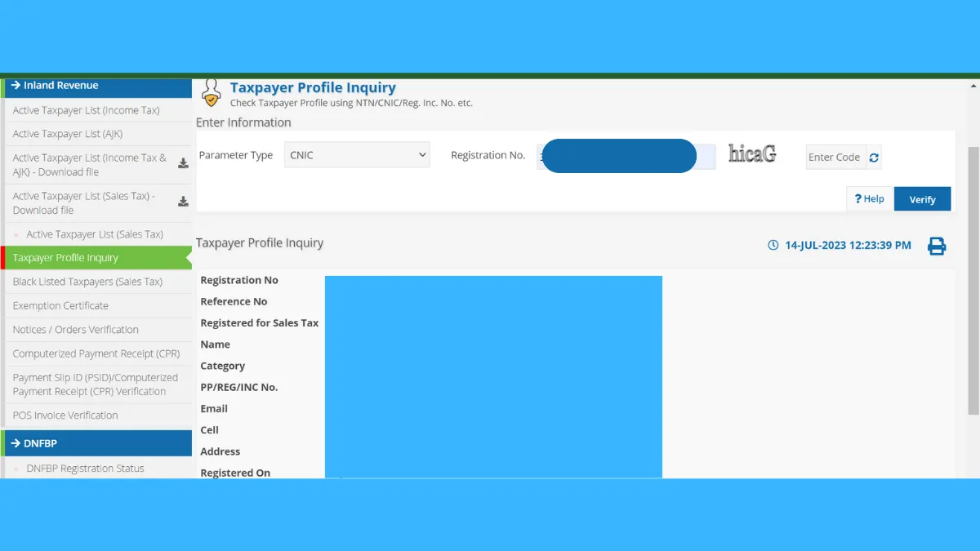Open DNFBP Registration Status link
This screenshot has height=551, width=980.
pos(85,469)
